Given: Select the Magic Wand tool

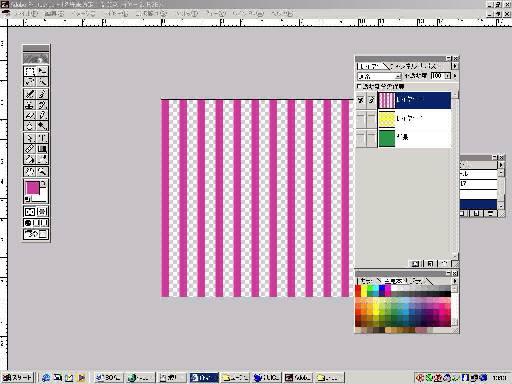Looking at the screenshot, I should click(42, 81).
